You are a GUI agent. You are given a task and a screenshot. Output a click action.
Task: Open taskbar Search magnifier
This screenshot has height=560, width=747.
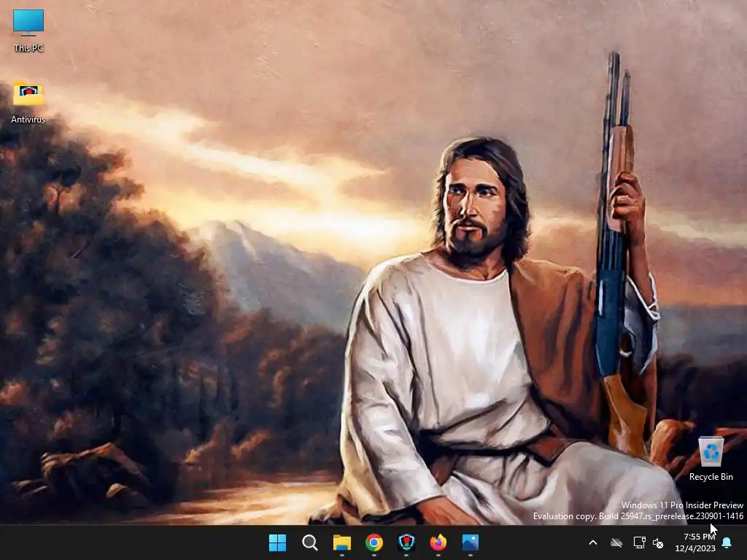(x=309, y=542)
